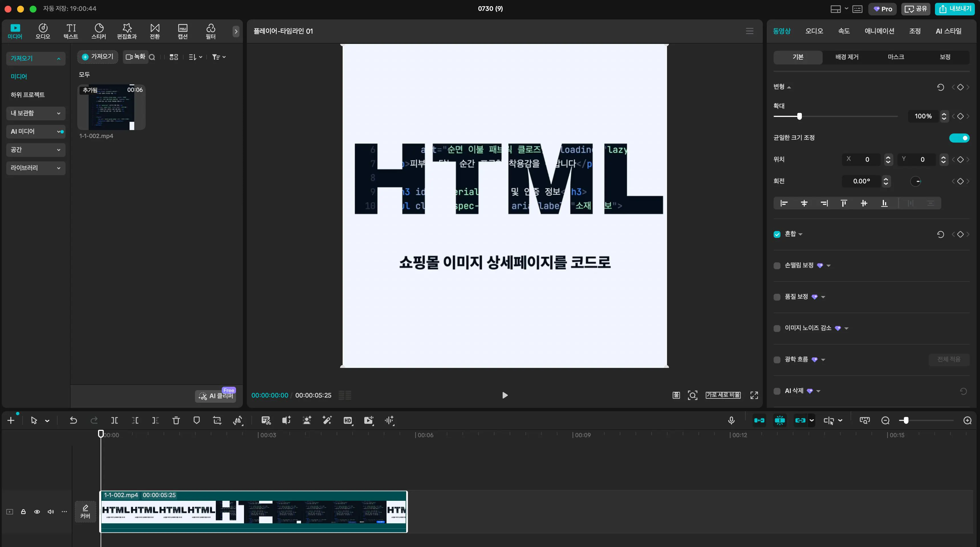Collapse the 가져오기 sidebar section
Viewport: 980px width, 547px height.
click(36, 58)
